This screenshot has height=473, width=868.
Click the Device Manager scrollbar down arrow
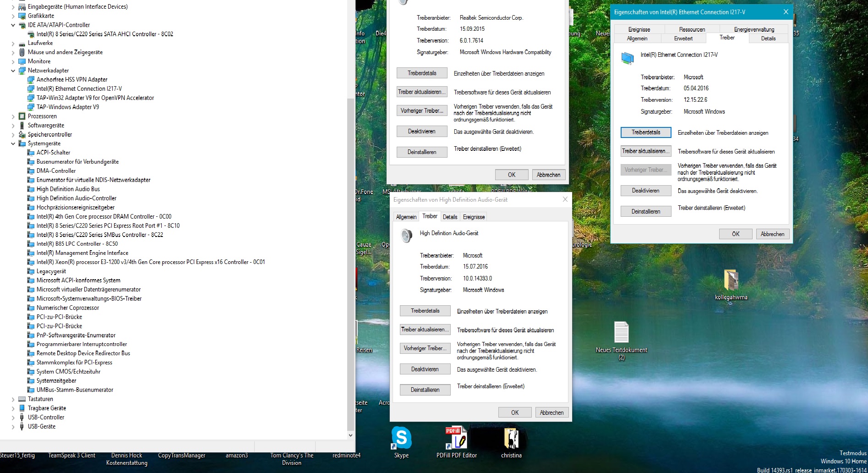[351, 435]
